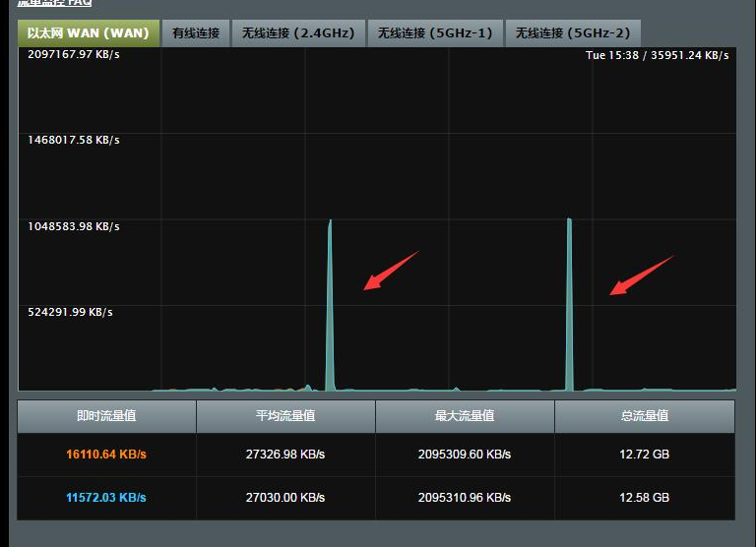Click the 即时流量值 column header
Screen dimensions: 756x547
(x=106, y=416)
